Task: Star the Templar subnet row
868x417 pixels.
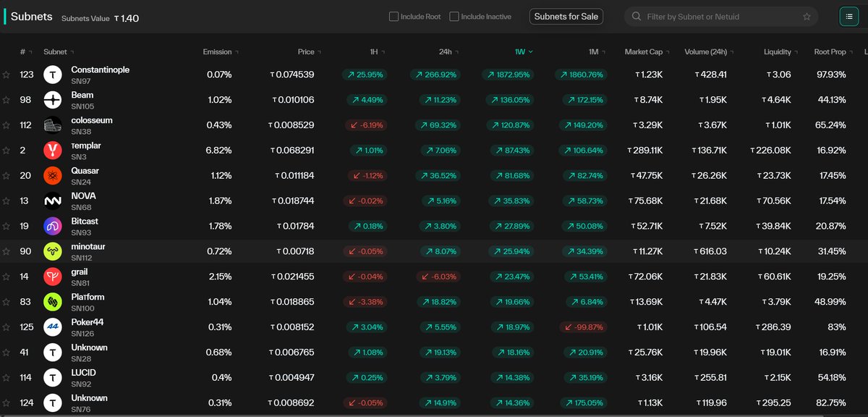Action: point(6,151)
